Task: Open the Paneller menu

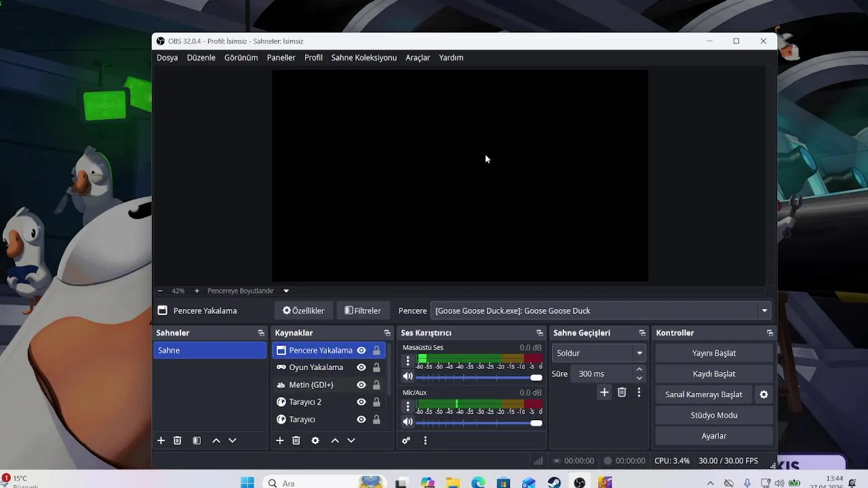Action: 281,58
